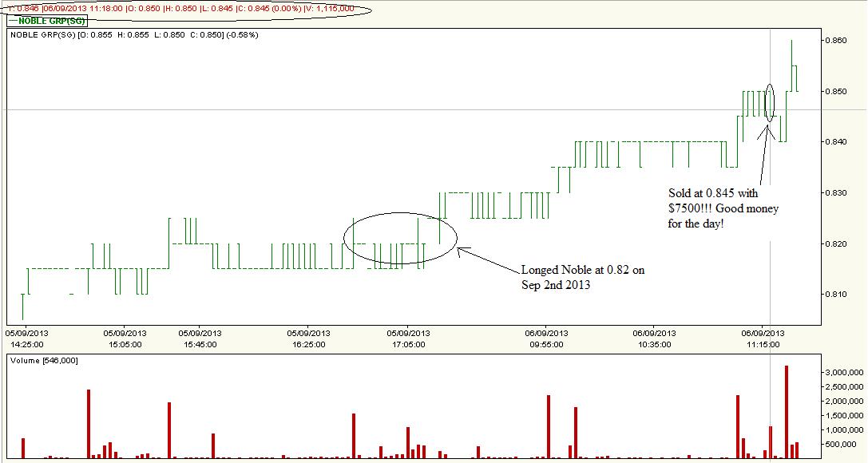Click the tallest volume bar exceeding 3,000,000
Screen dimensions: 868x463
coord(786,412)
